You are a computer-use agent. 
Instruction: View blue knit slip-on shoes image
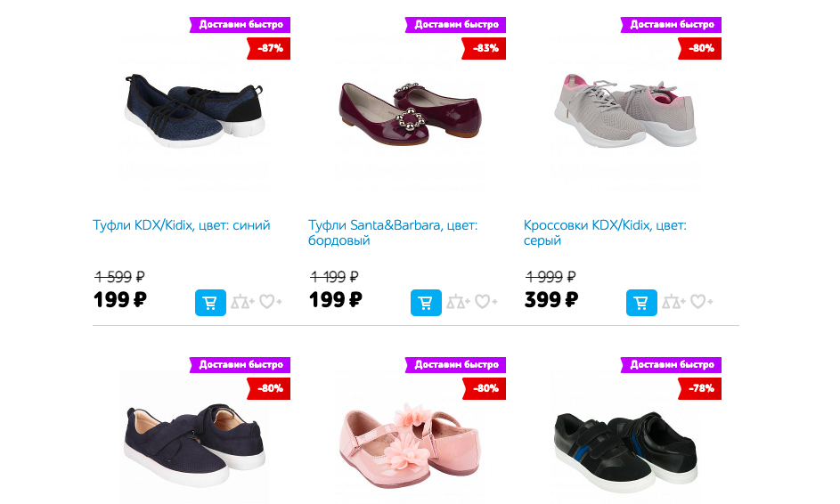coord(194,111)
